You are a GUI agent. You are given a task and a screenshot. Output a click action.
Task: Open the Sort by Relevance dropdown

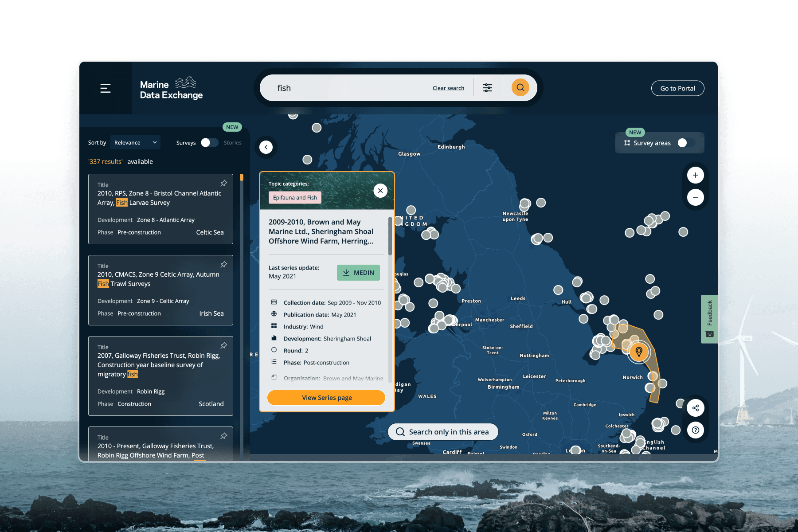point(135,142)
